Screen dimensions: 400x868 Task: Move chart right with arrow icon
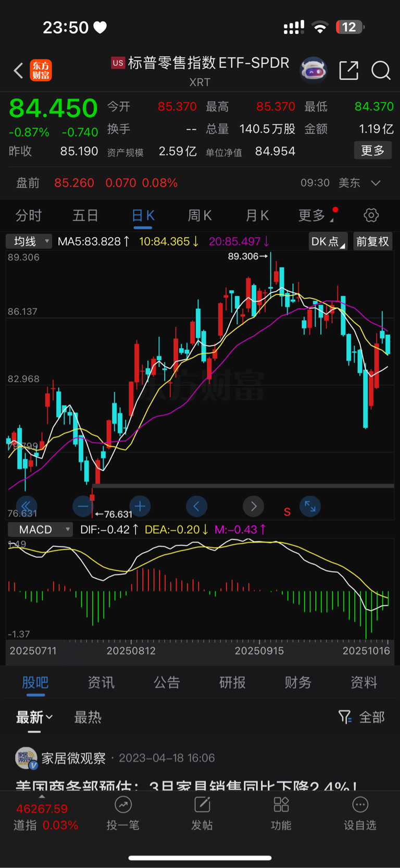tap(253, 506)
